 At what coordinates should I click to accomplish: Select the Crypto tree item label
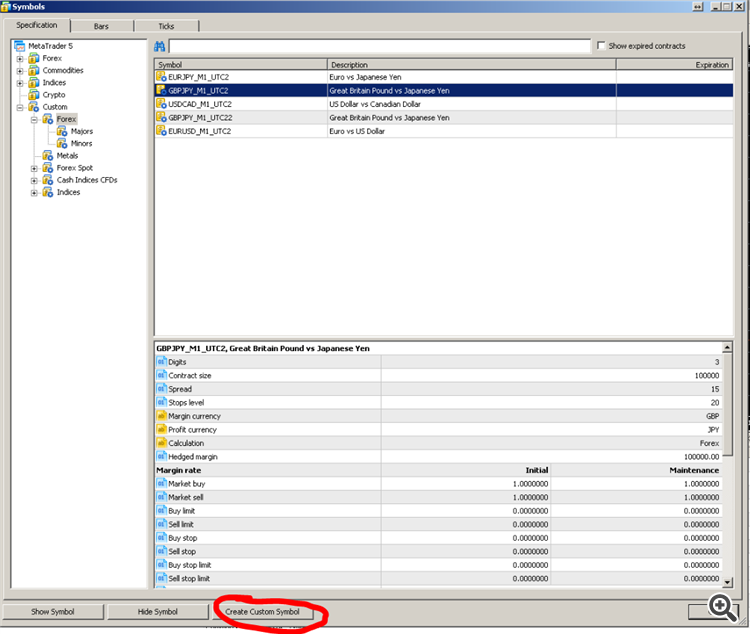tap(54, 95)
